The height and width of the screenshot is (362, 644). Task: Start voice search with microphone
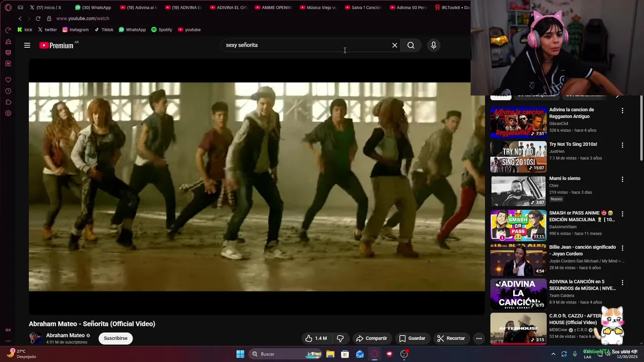(434, 45)
